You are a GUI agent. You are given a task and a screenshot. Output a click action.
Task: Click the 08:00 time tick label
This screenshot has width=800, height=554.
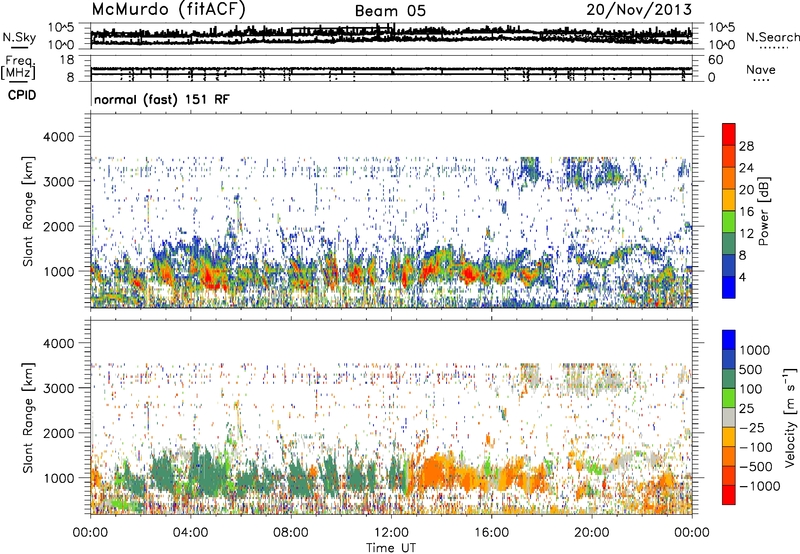291,533
